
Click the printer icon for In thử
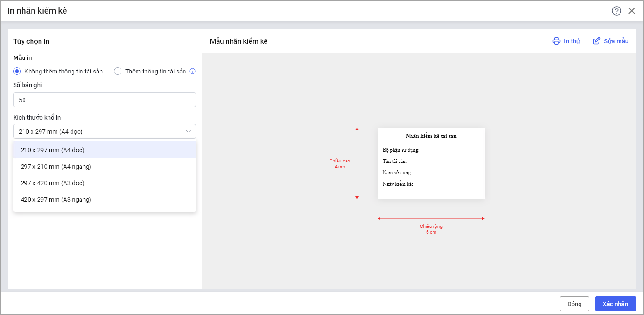pos(556,41)
